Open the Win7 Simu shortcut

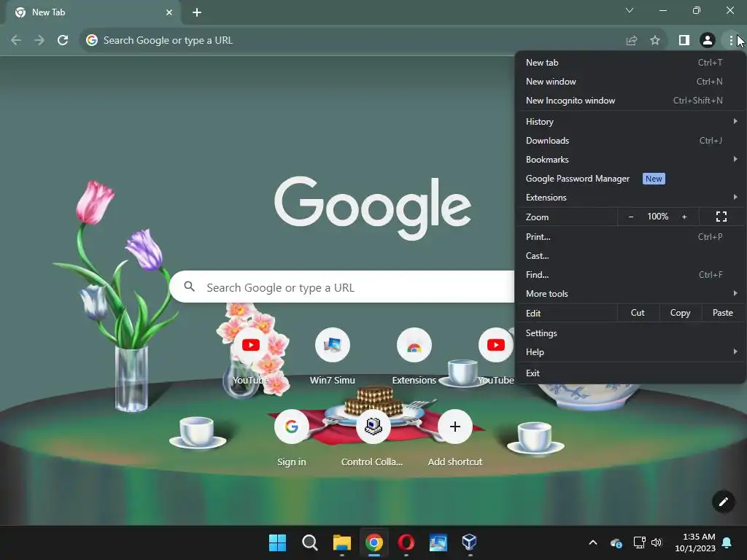tap(333, 345)
